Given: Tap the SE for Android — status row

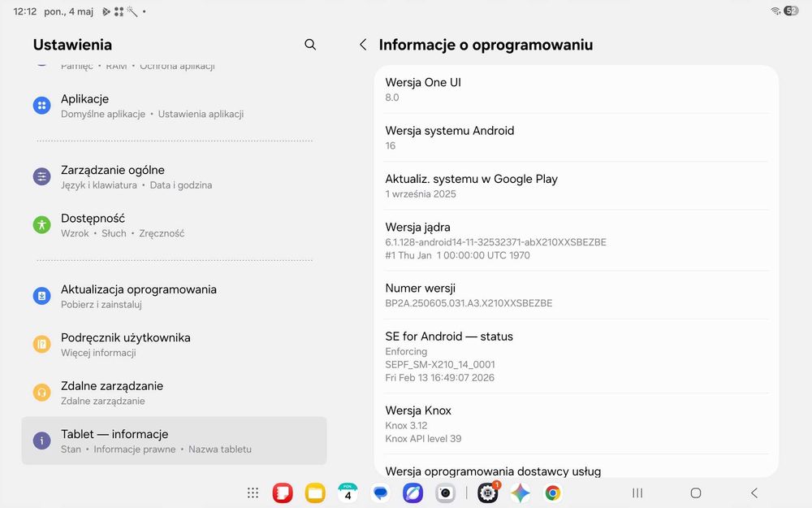Looking at the screenshot, I should (x=577, y=356).
